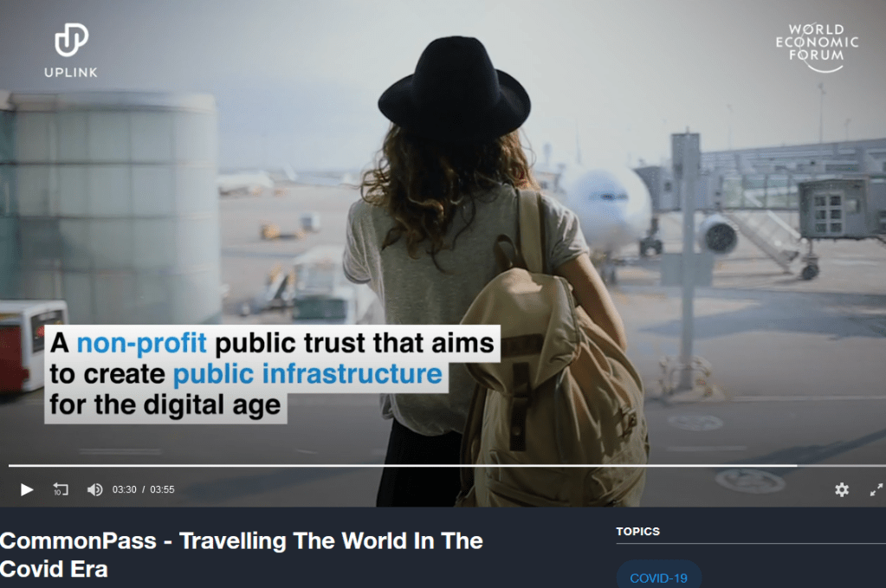The image size is (886, 588).
Task: Play the CommonPass video
Action: [27, 490]
